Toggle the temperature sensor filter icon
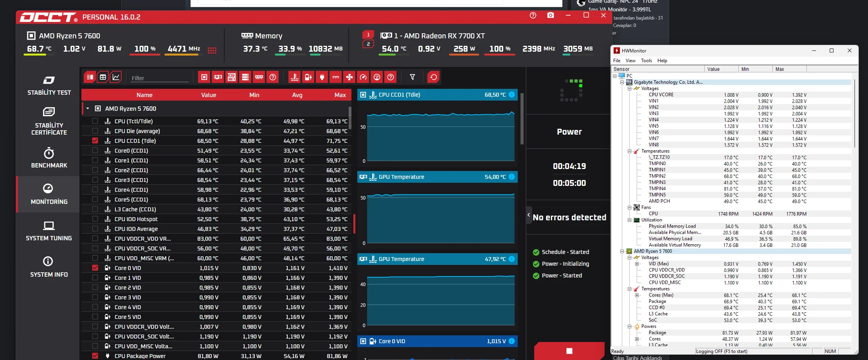Screen dimensions: 868x360 (x=295, y=77)
